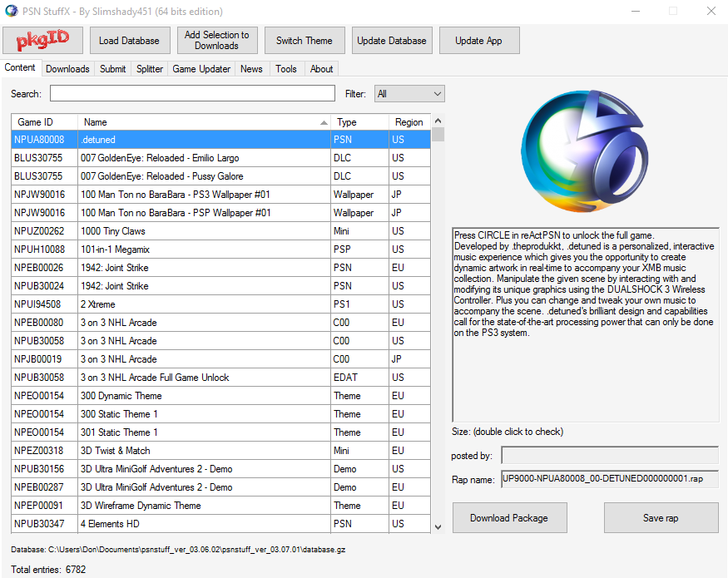Viewport: 728px width, 578px height.
Task: Click the Update App button
Action: (478, 41)
